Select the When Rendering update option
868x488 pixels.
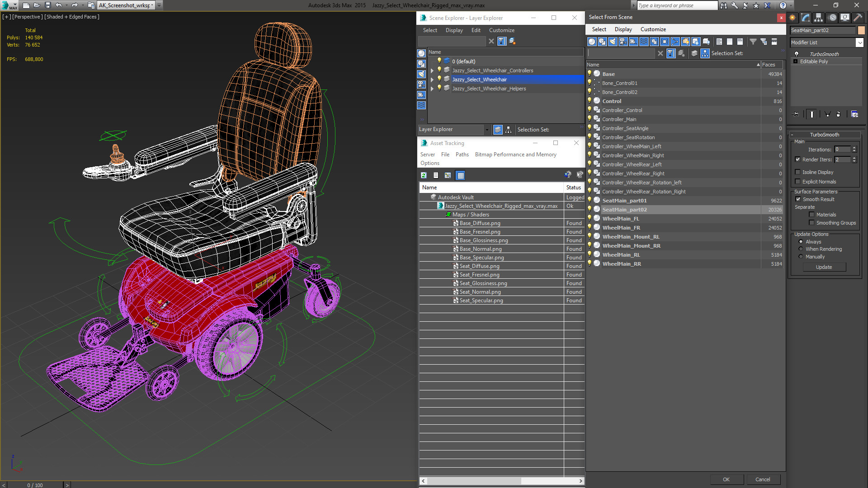(801, 249)
